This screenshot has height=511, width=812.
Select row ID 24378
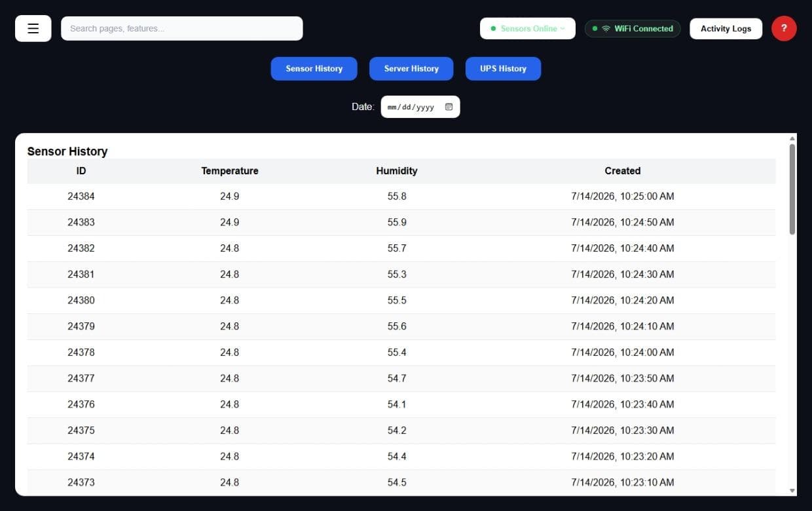(x=401, y=352)
